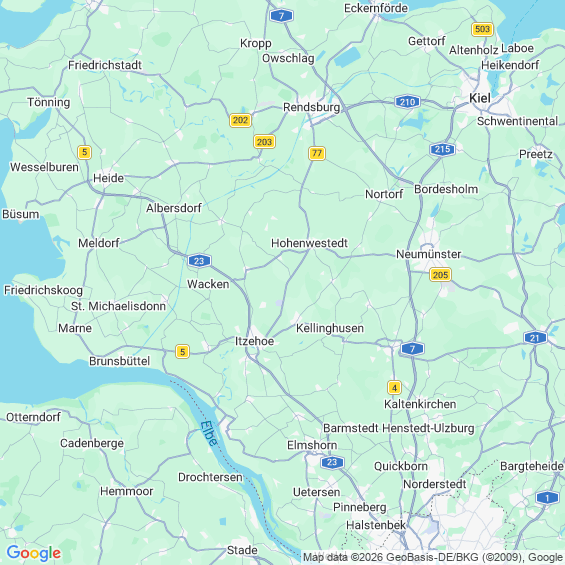Click the A7 highway shield near Kaltenkirchen
Image resolution: width=565 pixels, height=565 pixels.
[412, 348]
